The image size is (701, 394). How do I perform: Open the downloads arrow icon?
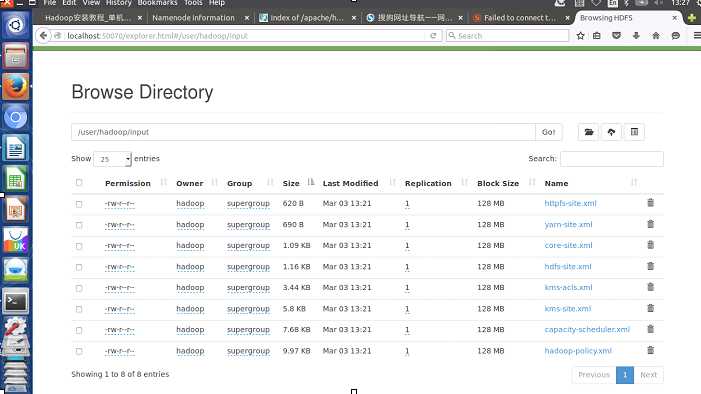(x=636, y=36)
